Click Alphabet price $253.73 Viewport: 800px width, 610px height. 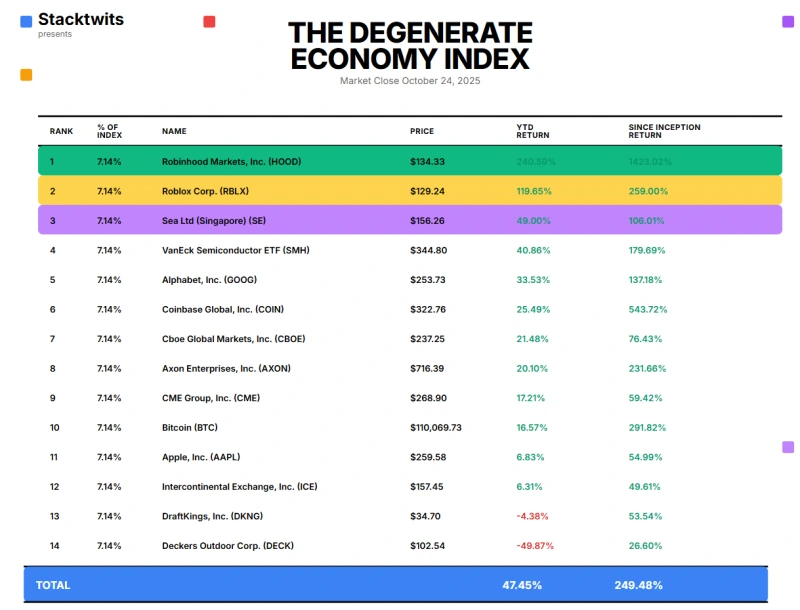[x=428, y=280]
